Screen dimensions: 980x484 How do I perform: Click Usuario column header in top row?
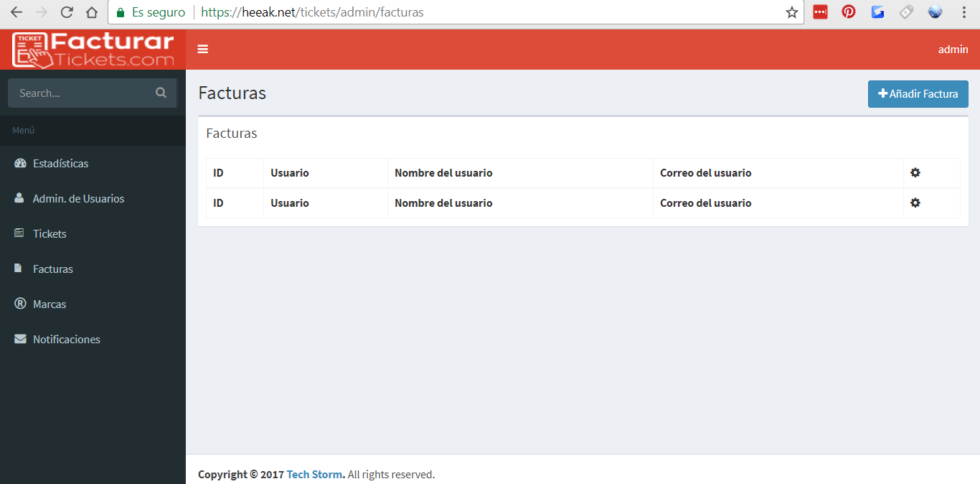[290, 172]
